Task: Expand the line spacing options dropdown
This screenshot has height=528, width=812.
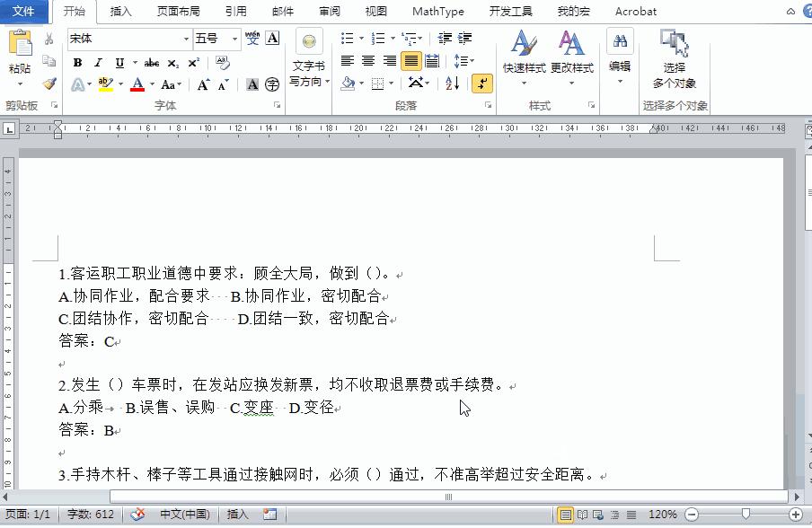Action: tap(471, 60)
